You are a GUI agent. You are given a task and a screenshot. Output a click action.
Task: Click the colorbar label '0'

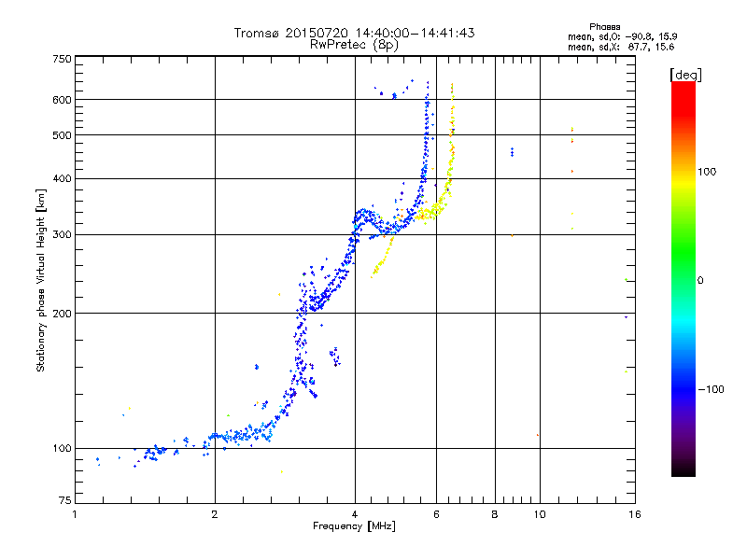click(700, 280)
